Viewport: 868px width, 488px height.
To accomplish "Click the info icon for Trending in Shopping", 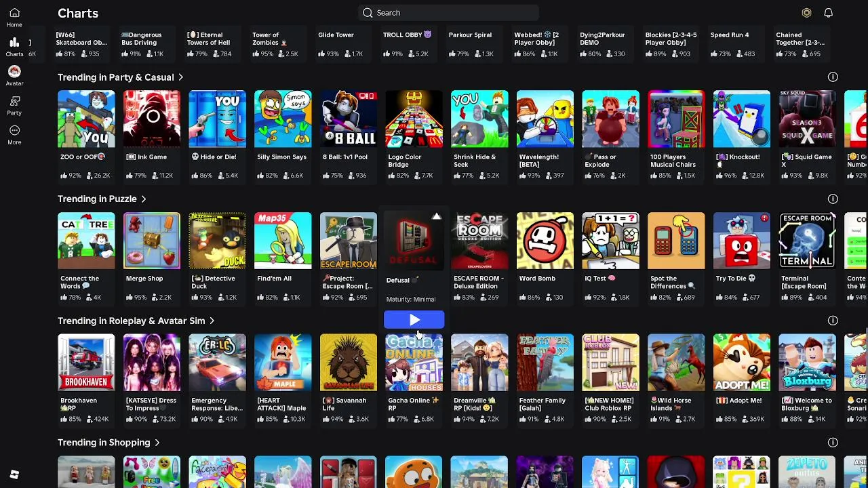I will click(833, 443).
